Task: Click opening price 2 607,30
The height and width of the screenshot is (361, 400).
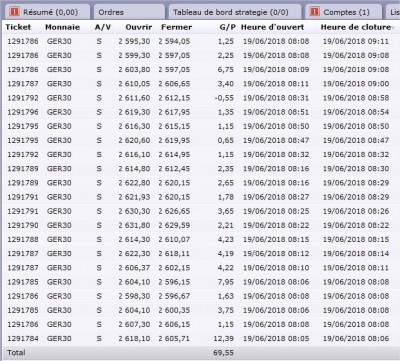Action: (x=134, y=324)
